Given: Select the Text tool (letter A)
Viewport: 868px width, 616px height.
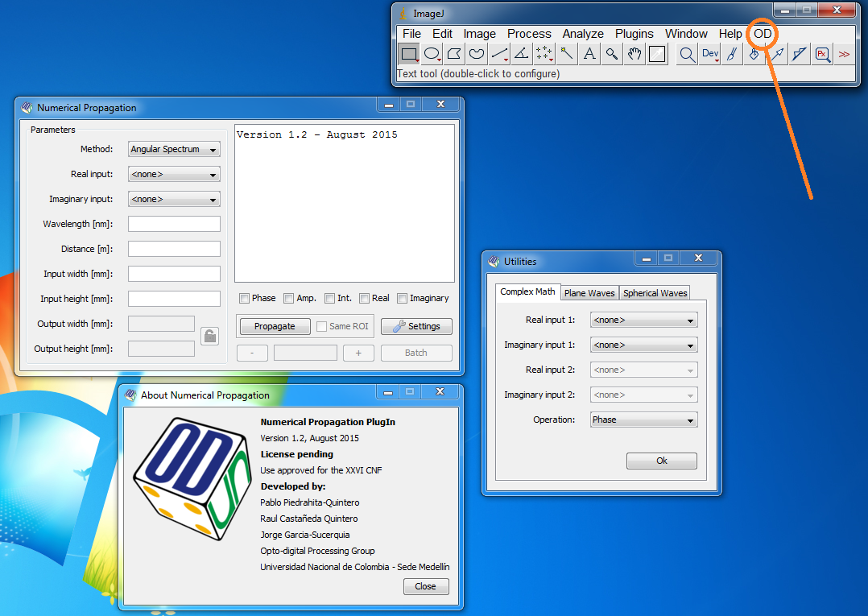Looking at the screenshot, I should [589, 54].
